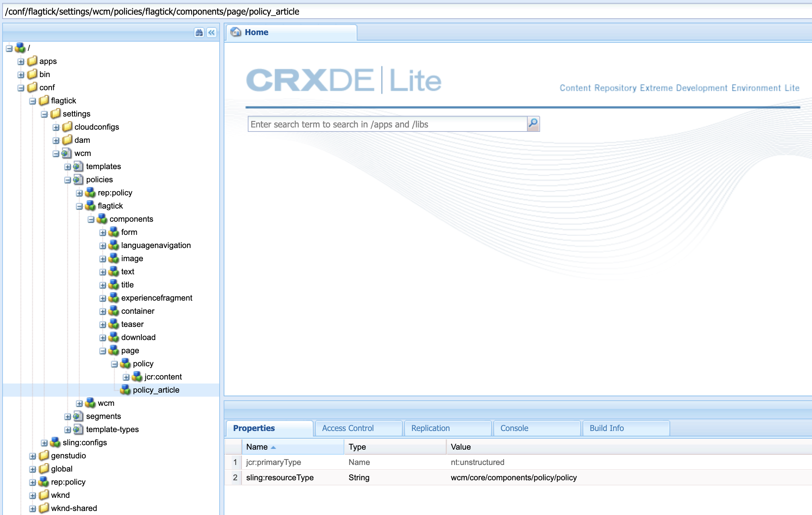This screenshot has width=812, height=515.
Task: Click the sling:configs node icon
Action: click(55, 442)
